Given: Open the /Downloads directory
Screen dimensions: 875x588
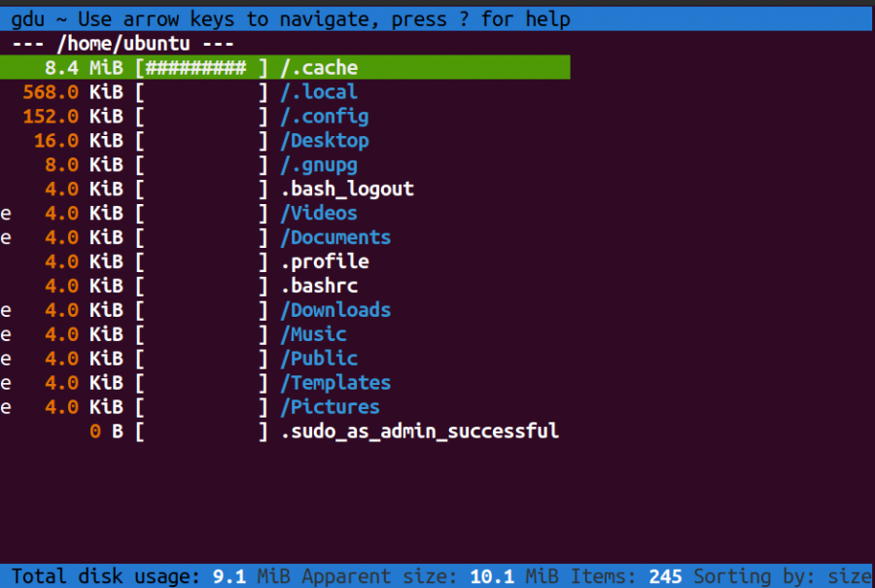Looking at the screenshot, I should (335, 311).
